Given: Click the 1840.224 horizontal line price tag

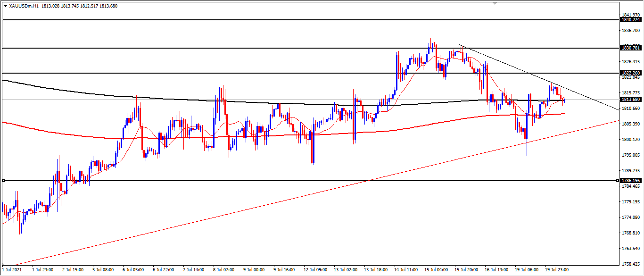Looking at the screenshot, I should [x=631, y=20].
